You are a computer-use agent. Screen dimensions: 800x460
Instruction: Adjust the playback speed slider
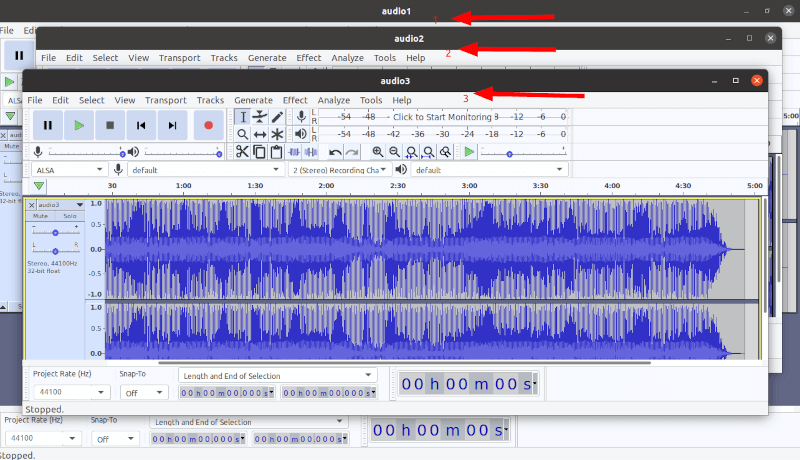point(523,153)
